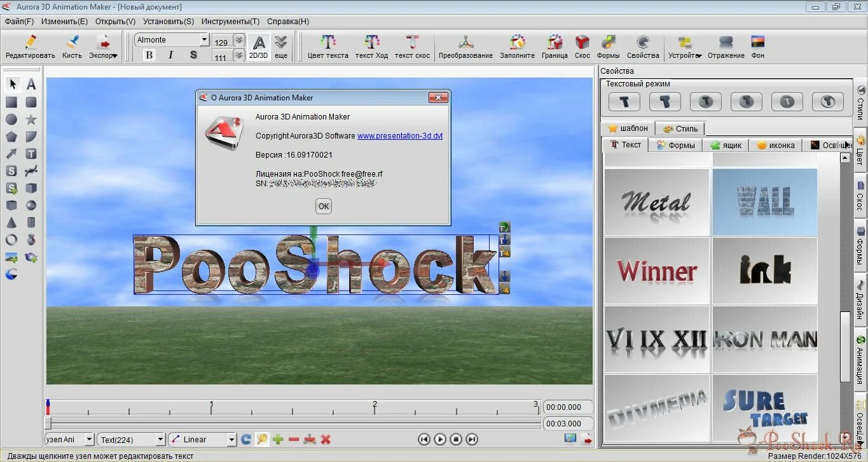Screen dimensions: 868x462
Task: Add a square shape
Action: click(11, 102)
